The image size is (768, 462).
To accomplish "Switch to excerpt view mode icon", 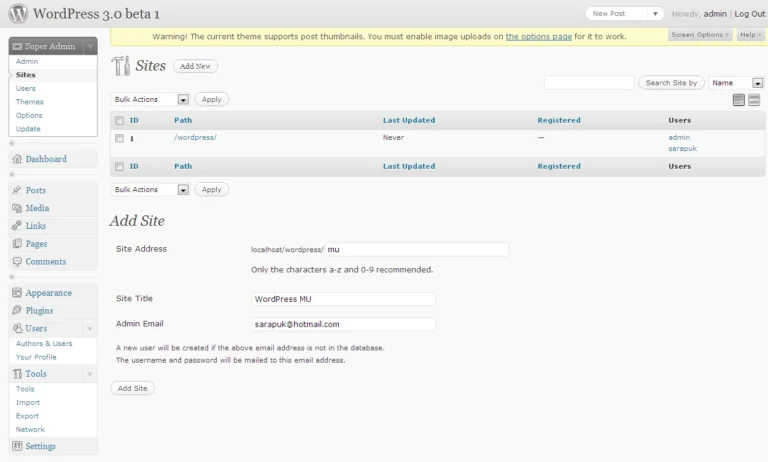I will (x=754, y=100).
